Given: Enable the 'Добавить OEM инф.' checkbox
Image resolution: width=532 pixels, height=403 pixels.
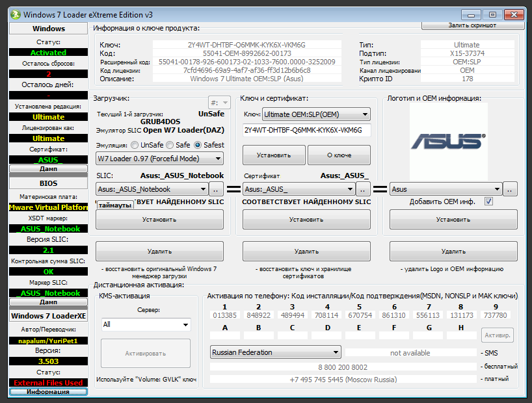Looking at the screenshot, I should (487, 202).
